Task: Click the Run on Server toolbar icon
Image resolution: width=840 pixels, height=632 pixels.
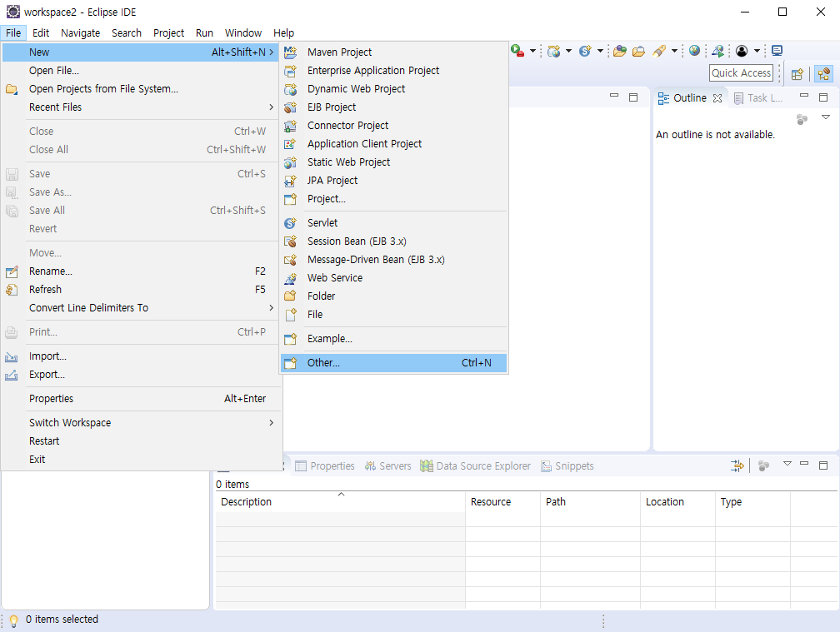Action: (517, 51)
